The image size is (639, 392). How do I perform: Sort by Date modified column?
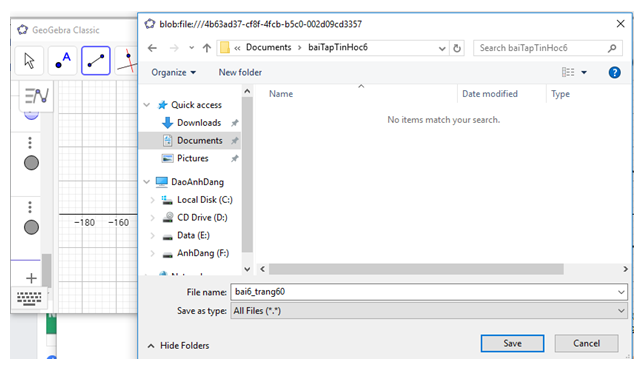[x=490, y=94]
